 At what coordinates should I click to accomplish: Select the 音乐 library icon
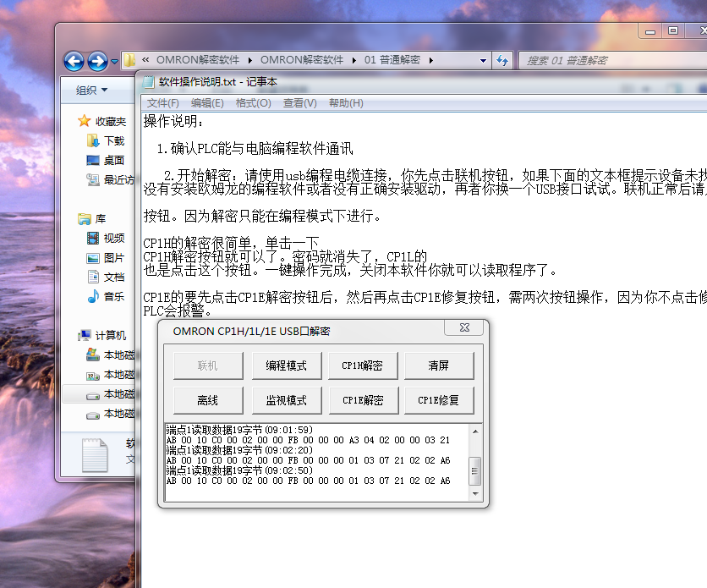[94, 296]
